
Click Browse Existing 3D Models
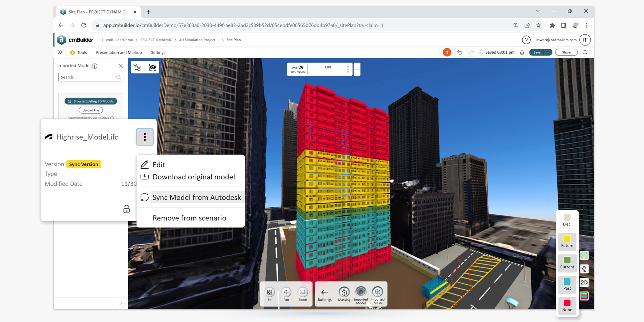point(90,101)
